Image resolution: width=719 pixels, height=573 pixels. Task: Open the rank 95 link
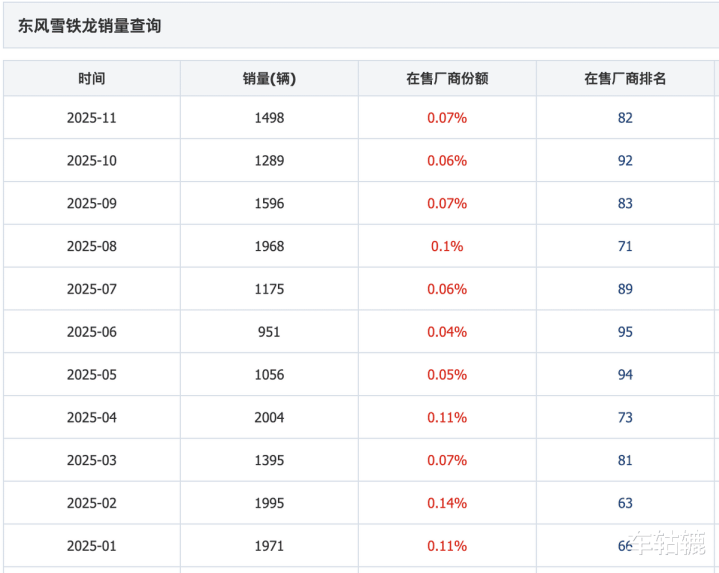click(625, 331)
